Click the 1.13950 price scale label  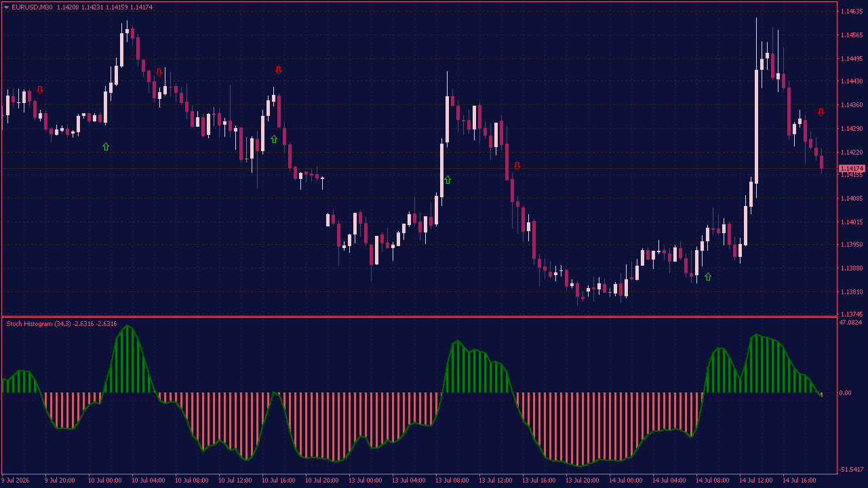(x=852, y=245)
